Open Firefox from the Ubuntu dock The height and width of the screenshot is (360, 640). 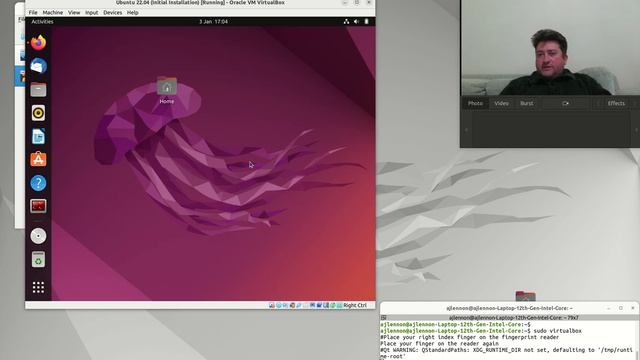(x=38, y=42)
